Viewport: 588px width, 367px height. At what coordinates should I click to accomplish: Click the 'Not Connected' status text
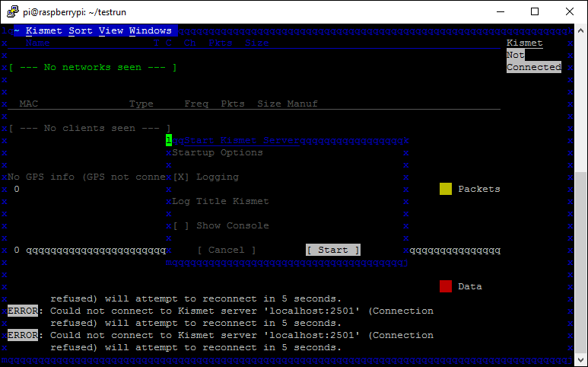[x=534, y=61]
